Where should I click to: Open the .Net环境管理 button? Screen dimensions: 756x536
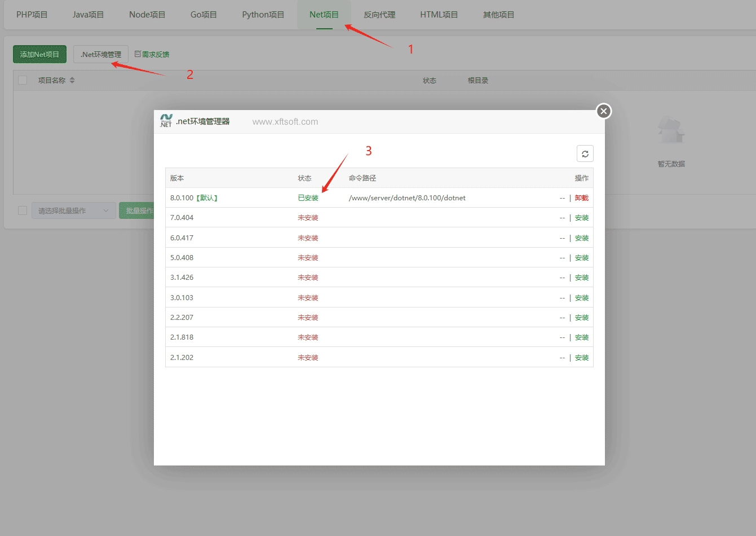(x=101, y=54)
